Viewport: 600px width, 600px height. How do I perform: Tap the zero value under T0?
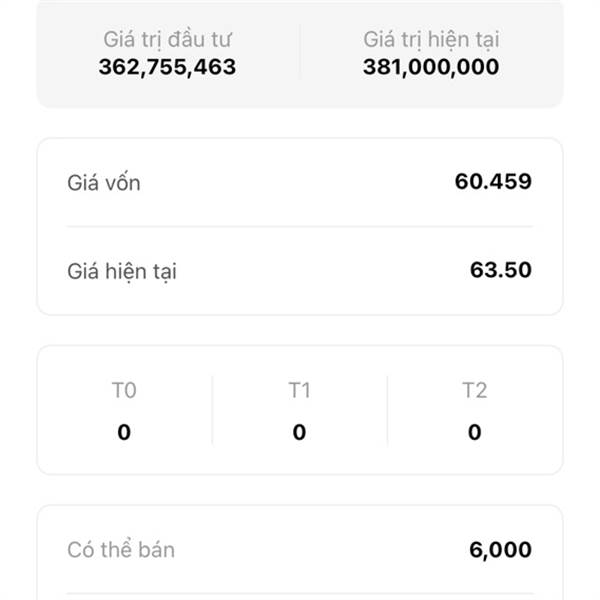click(x=124, y=432)
